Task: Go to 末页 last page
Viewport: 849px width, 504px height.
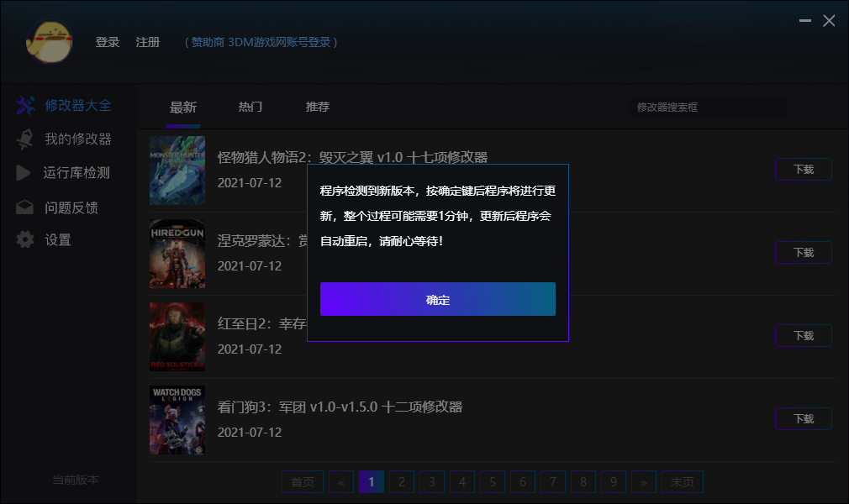Action: tap(683, 482)
